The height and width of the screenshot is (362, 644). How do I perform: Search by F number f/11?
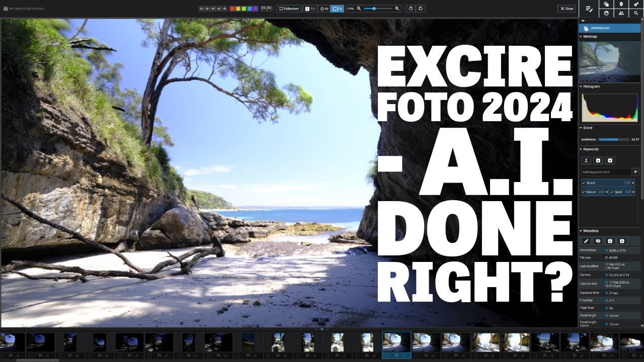606,300
